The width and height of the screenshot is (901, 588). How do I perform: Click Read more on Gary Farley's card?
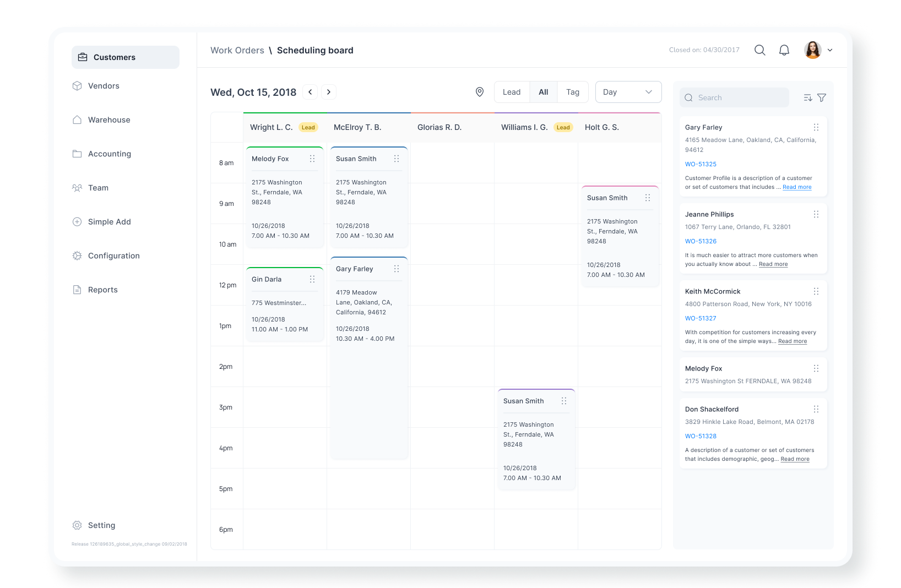point(797,187)
